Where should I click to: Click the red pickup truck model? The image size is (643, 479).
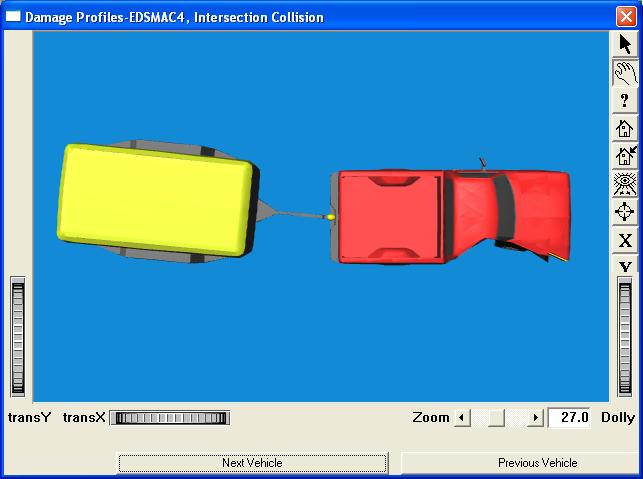click(x=450, y=215)
